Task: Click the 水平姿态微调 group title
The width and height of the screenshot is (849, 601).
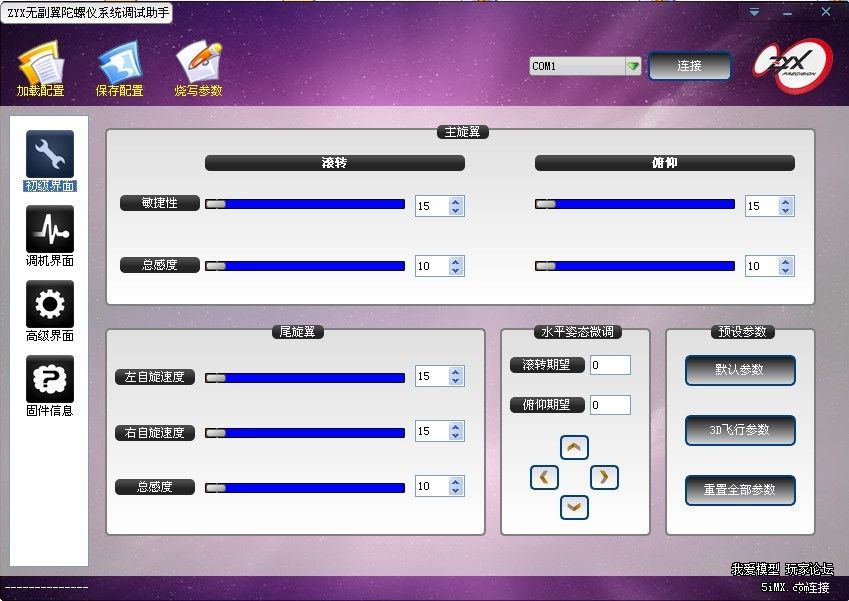Action: [x=577, y=331]
